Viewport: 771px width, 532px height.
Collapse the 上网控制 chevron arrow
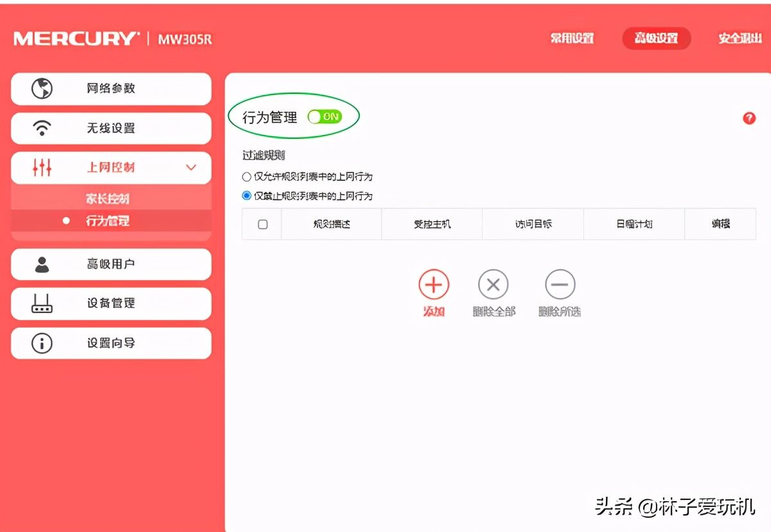pos(190,168)
